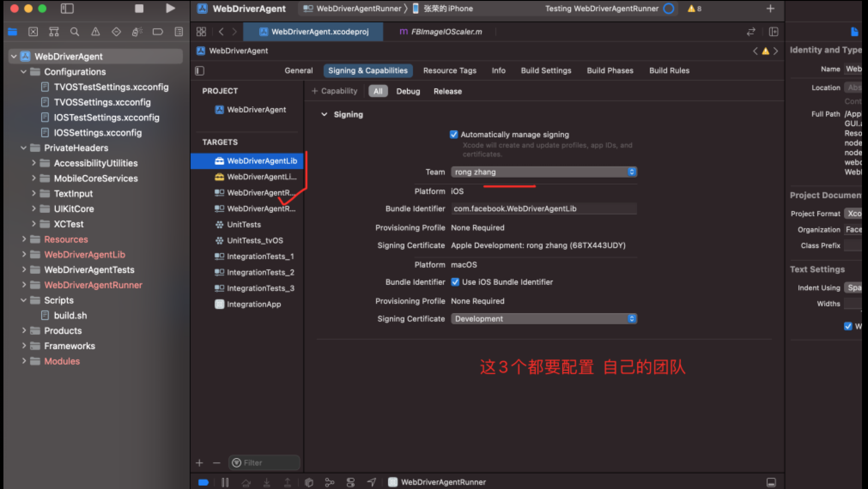Viewport: 868px width, 489px height.
Task: Filter signing by Debug configuration
Action: pyautogui.click(x=408, y=91)
